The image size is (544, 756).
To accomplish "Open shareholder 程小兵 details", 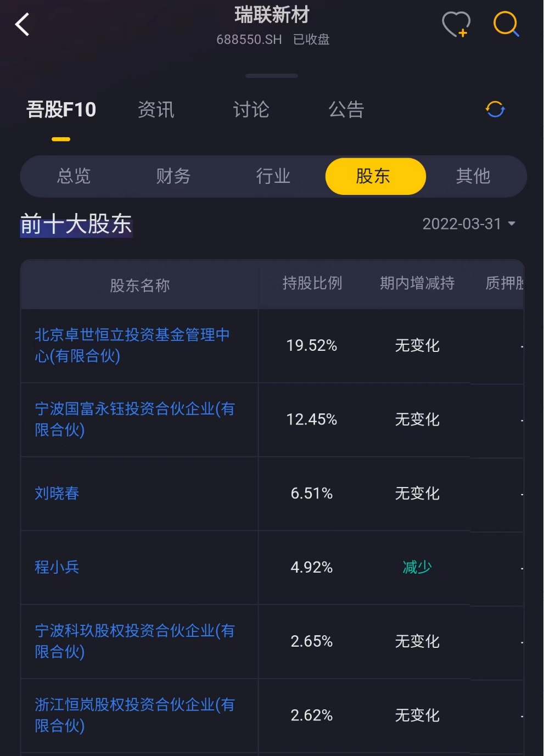I will pyautogui.click(x=57, y=567).
